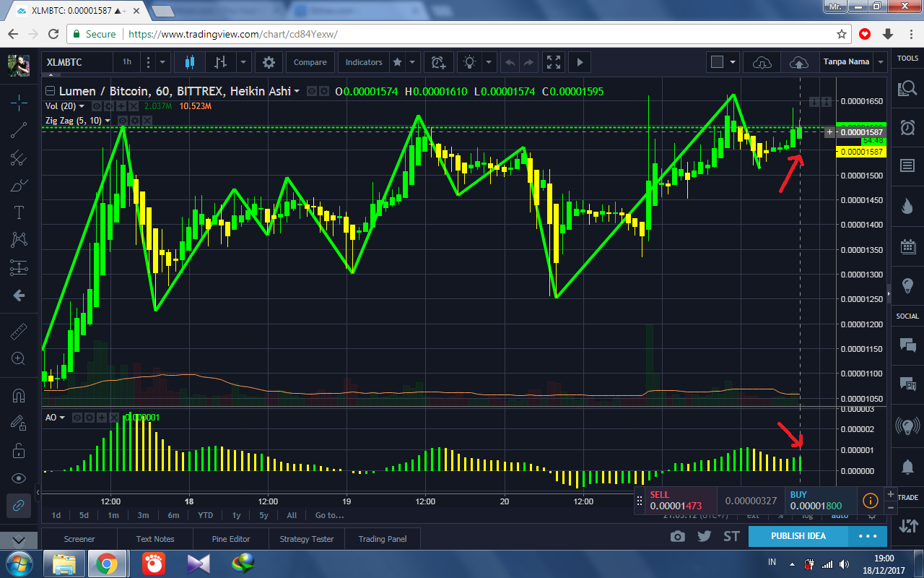The width and height of the screenshot is (924, 578).
Task: Hide all drawing tools with eye icon
Action: coord(19,478)
